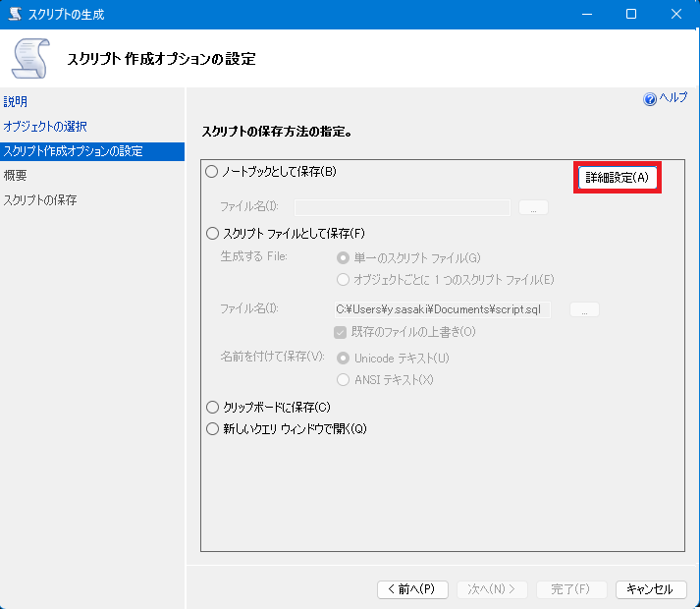Click the 名前を付けて保存(V): label
Image resolution: width=700 pixels, height=609 pixels.
coord(272,357)
